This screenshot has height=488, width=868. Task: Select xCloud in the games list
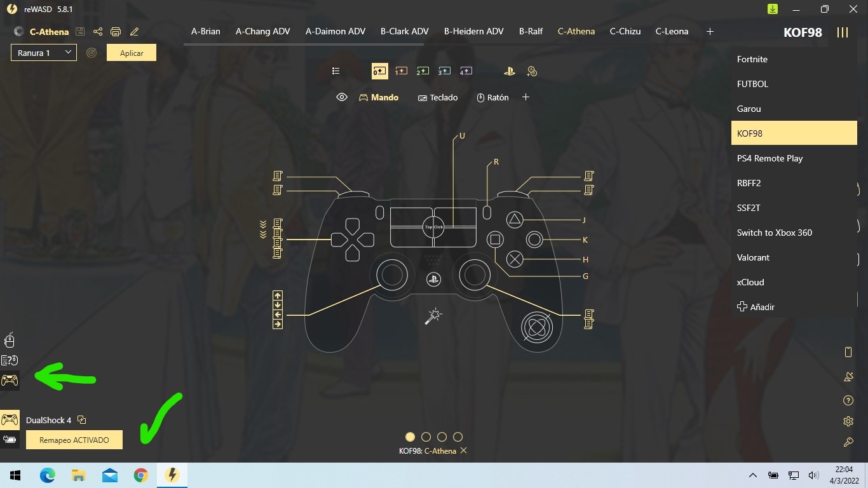pyautogui.click(x=794, y=282)
